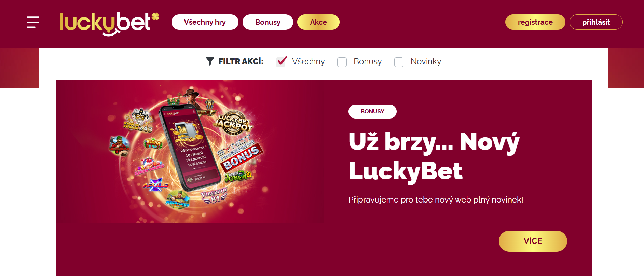Open the Všechny hry tab

click(205, 22)
